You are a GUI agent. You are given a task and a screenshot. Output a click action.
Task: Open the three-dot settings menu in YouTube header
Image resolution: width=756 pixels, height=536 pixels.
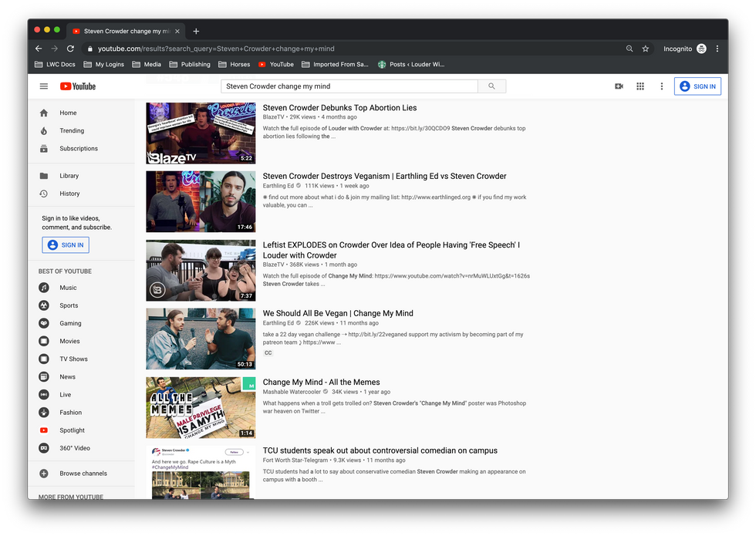click(661, 86)
